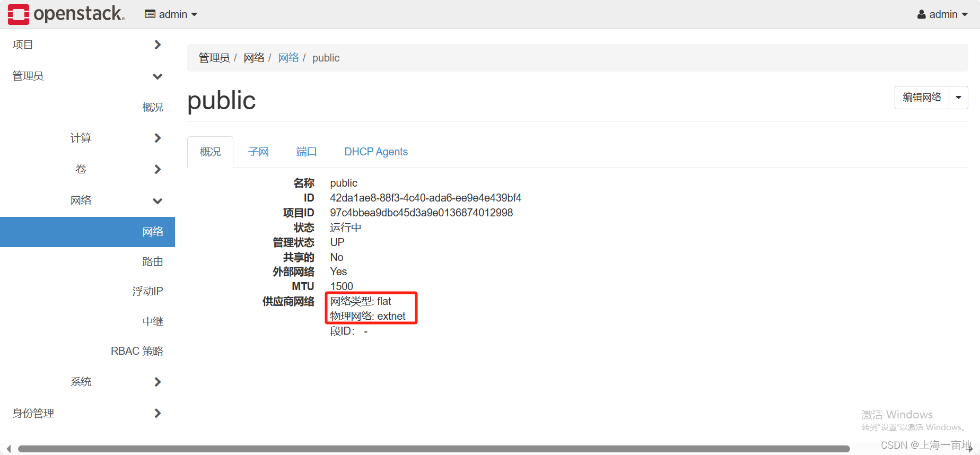
Task: Click the MTU value 1500
Action: [342, 286]
